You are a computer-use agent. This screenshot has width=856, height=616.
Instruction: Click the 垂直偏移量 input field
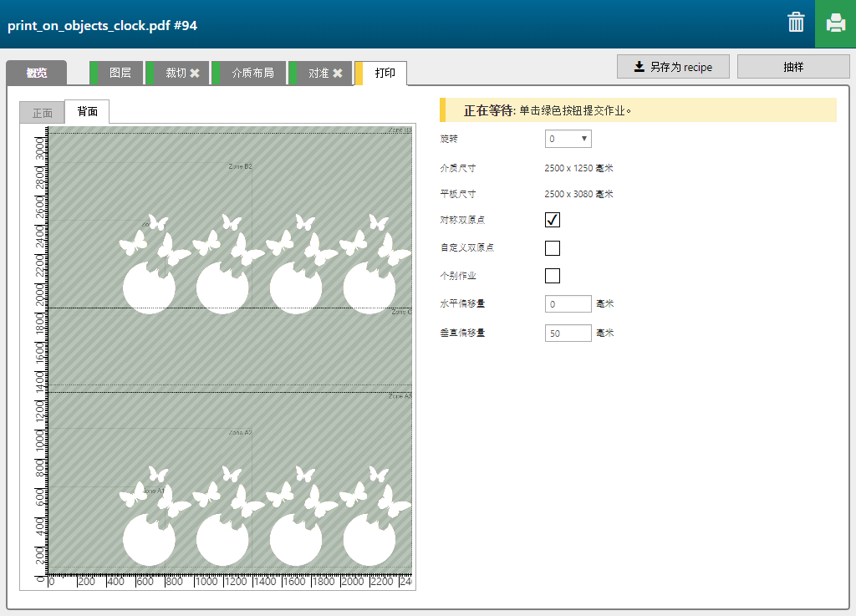coord(568,333)
